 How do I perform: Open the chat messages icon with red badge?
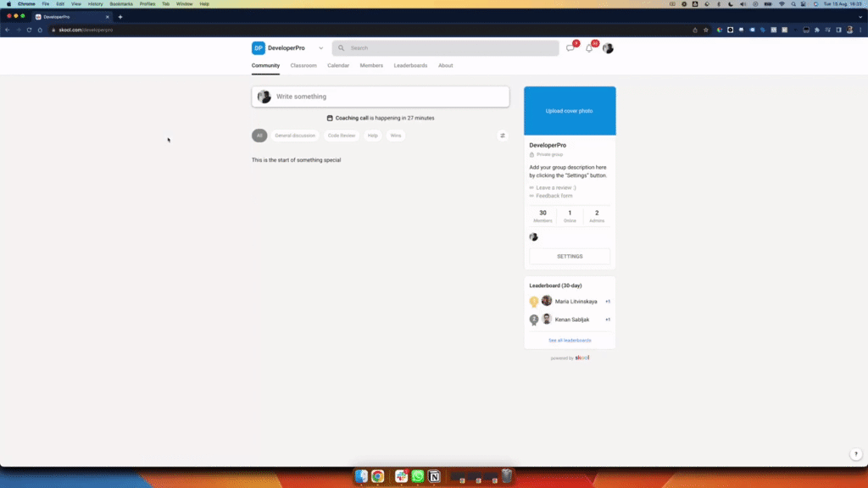pos(571,48)
